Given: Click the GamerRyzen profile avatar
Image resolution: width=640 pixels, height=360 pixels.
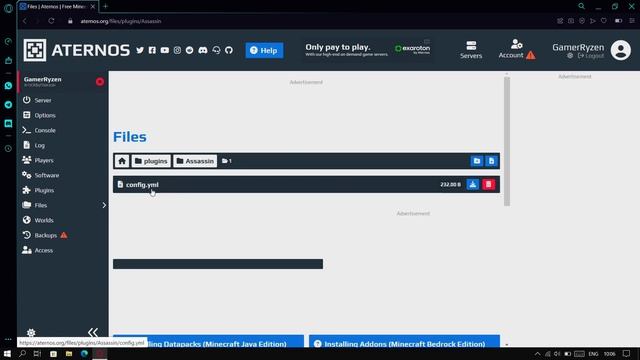Looking at the screenshot, I should 620,50.
